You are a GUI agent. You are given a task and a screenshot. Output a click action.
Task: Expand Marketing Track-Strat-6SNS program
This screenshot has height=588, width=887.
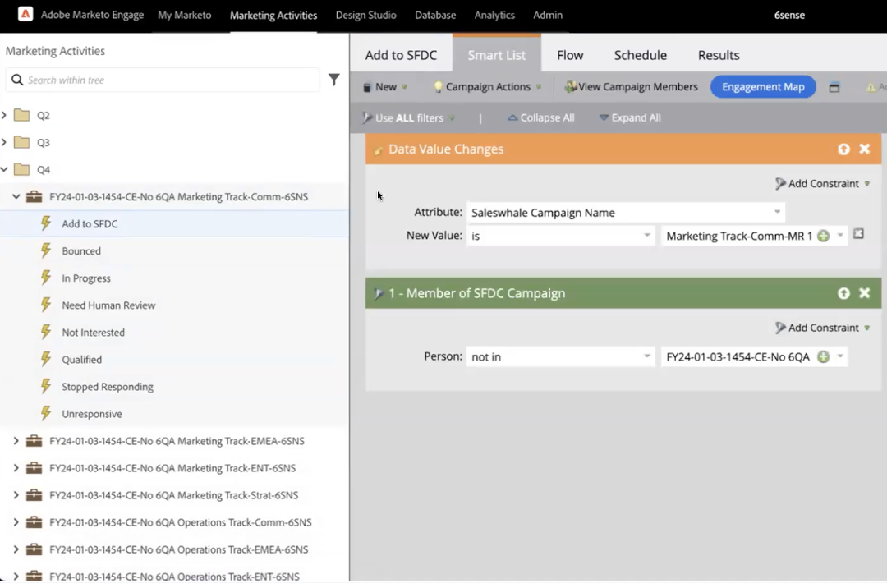(x=16, y=494)
